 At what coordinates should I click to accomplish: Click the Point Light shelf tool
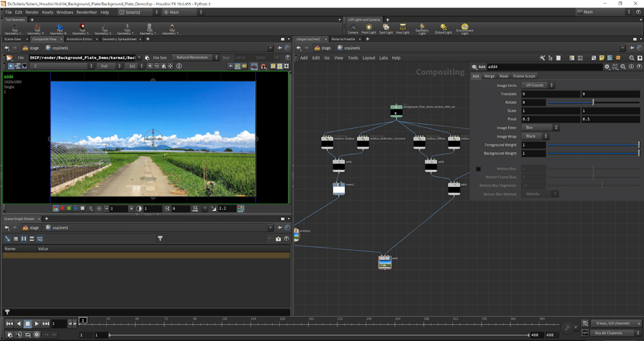[370, 28]
